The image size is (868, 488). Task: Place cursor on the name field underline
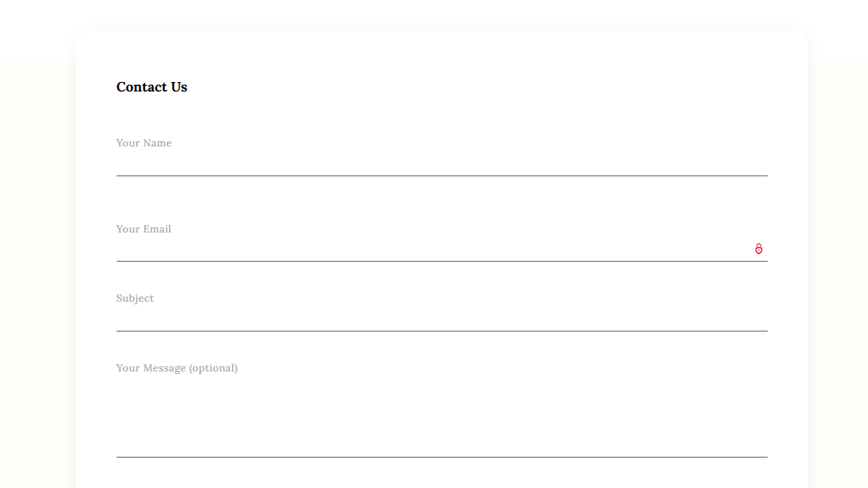pyautogui.click(x=441, y=174)
